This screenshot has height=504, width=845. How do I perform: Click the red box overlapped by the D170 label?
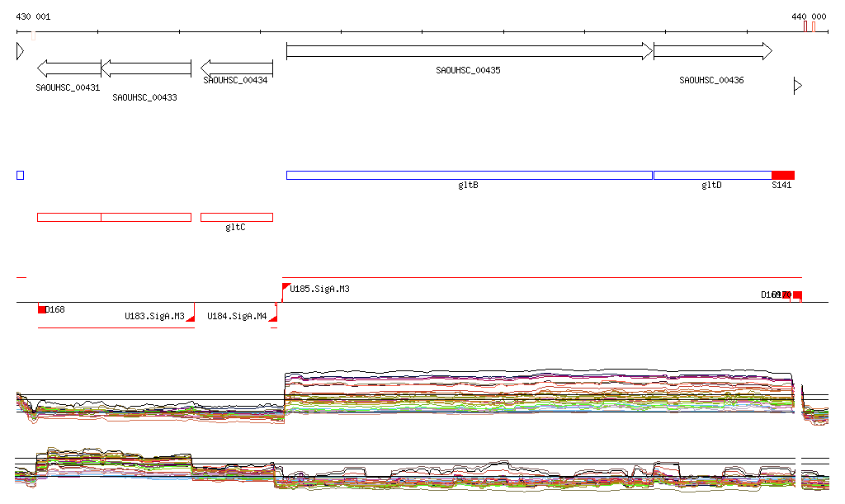pyautogui.click(x=786, y=295)
